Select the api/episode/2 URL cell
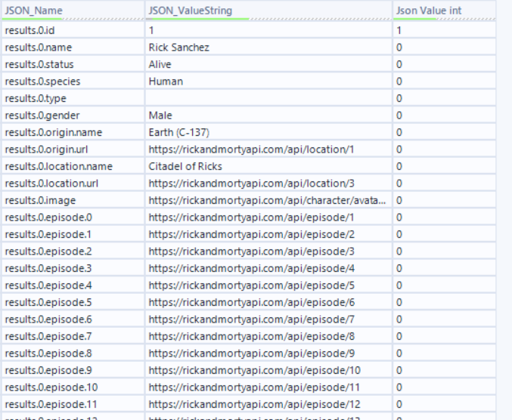512x420 pixels. click(x=268, y=234)
